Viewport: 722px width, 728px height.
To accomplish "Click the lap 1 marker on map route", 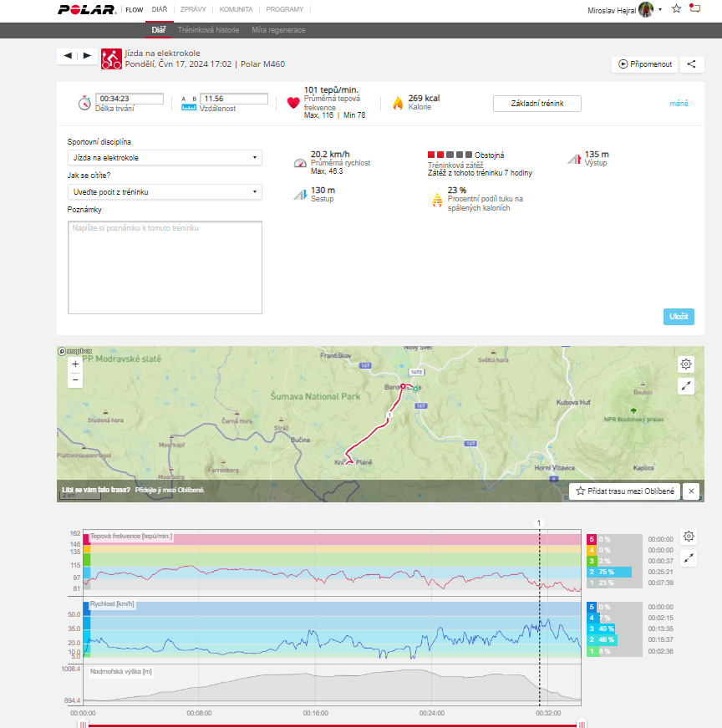I will pyautogui.click(x=389, y=415).
